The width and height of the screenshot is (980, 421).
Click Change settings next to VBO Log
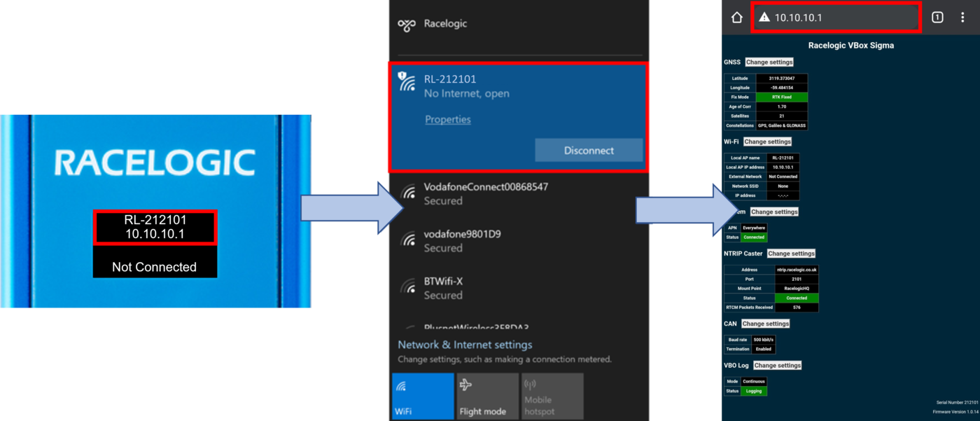pyautogui.click(x=778, y=366)
